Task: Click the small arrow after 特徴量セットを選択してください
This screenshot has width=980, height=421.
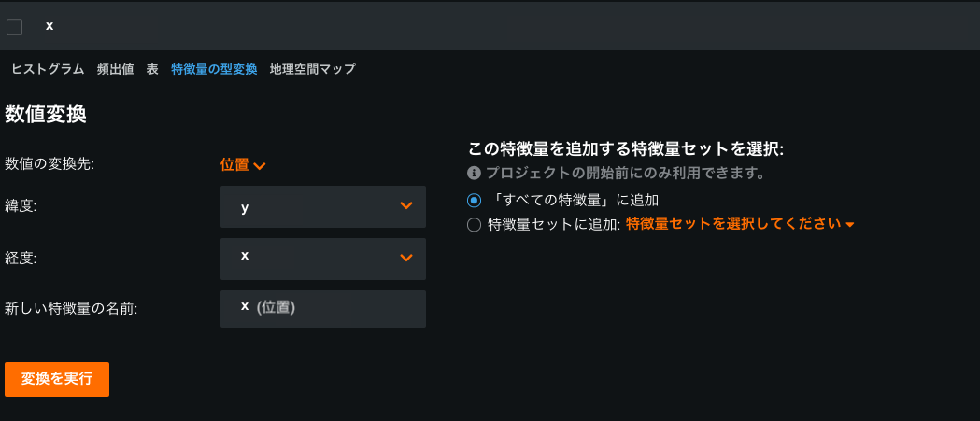Action: tap(850, 225)
